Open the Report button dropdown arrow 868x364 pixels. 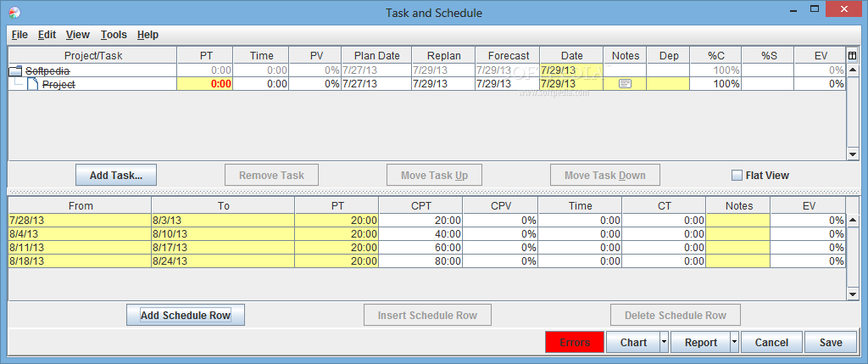[x=735, y=343]
